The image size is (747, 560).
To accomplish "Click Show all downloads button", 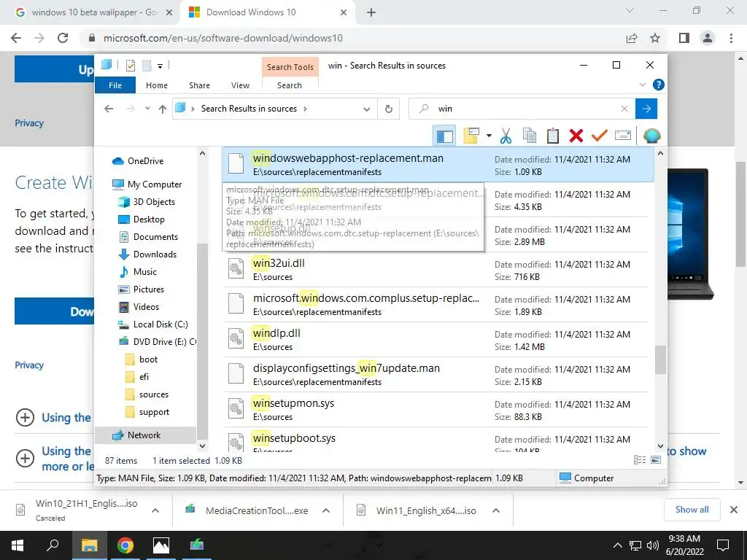I will pyautogui.click(x=692, y=510).
